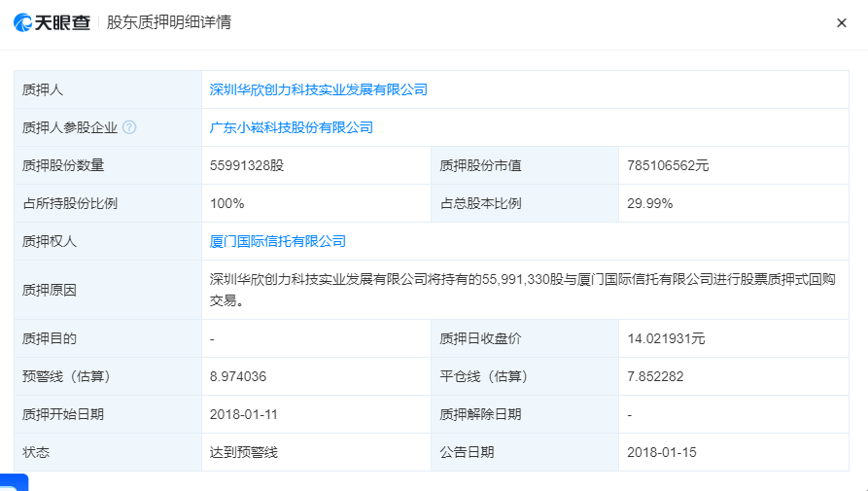Click the status value 达到预警线

click(244, 452)
